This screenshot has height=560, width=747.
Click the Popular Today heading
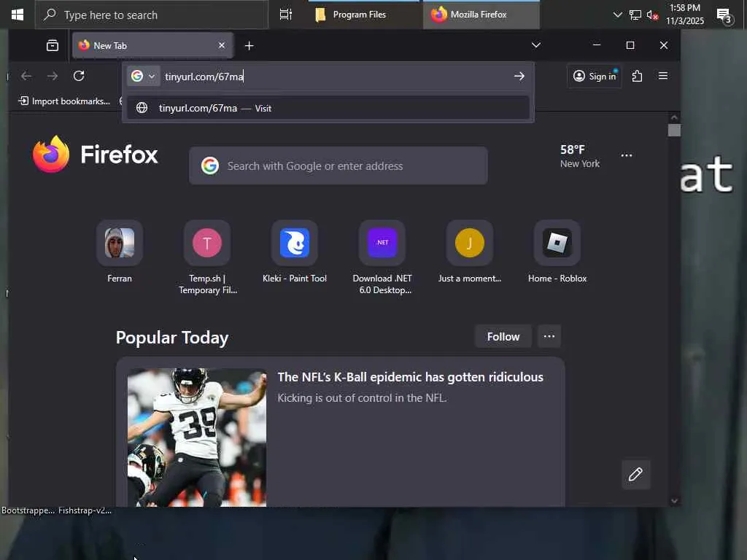point(172,338)
